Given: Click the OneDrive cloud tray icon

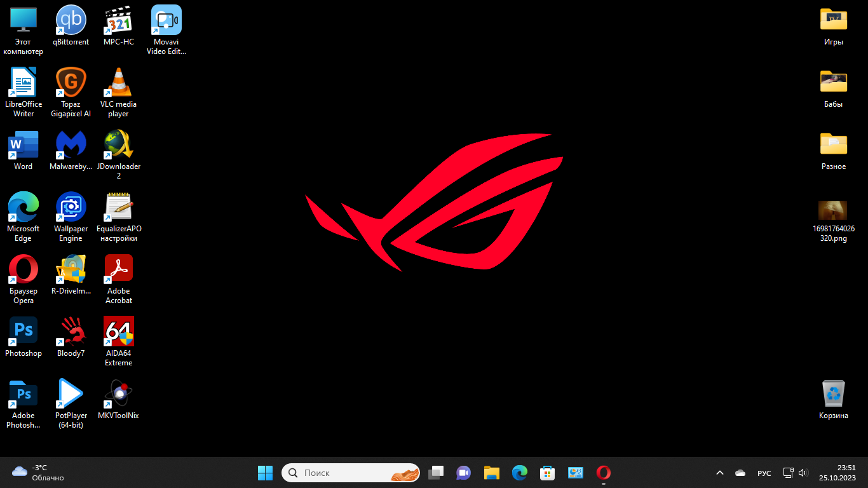Looking at the screenshot, I should point(740,473).
